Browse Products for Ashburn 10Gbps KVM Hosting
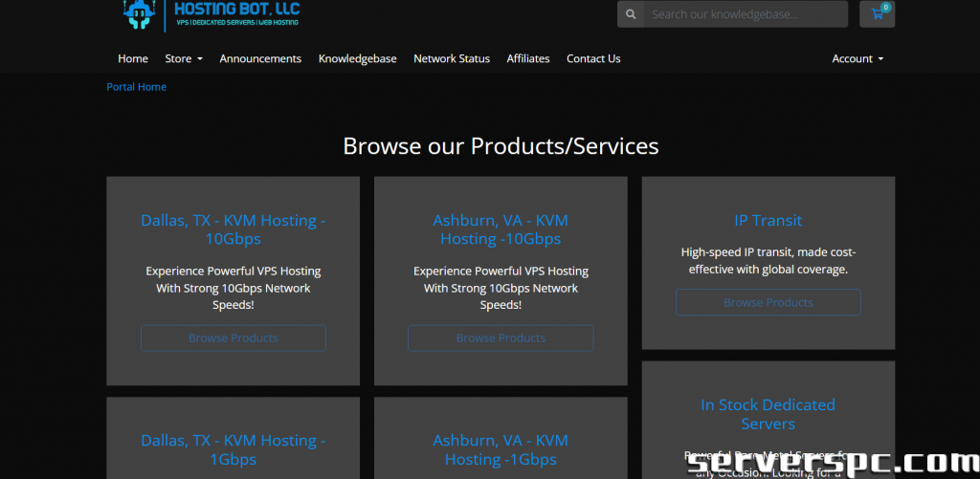 (x=501, y=337)
